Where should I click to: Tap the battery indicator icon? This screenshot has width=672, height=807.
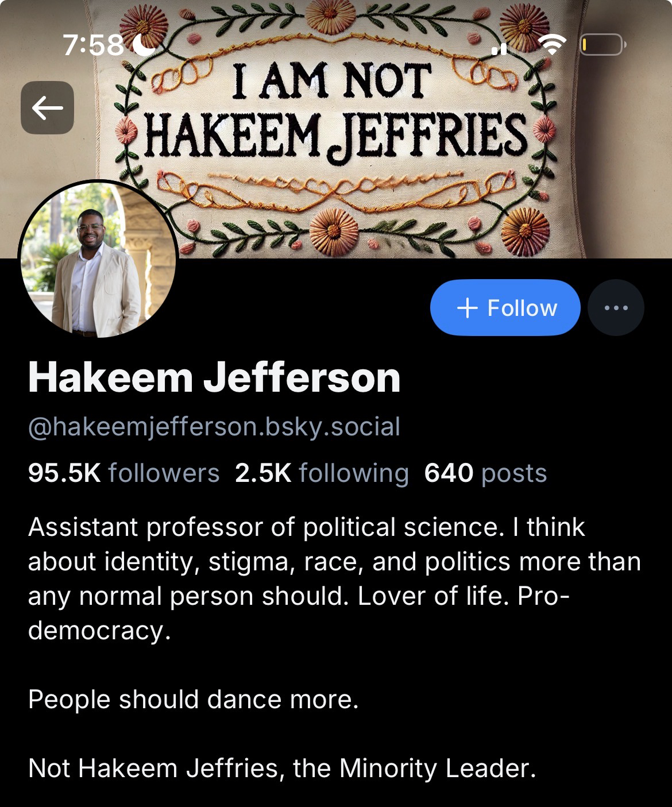(603, 44)
